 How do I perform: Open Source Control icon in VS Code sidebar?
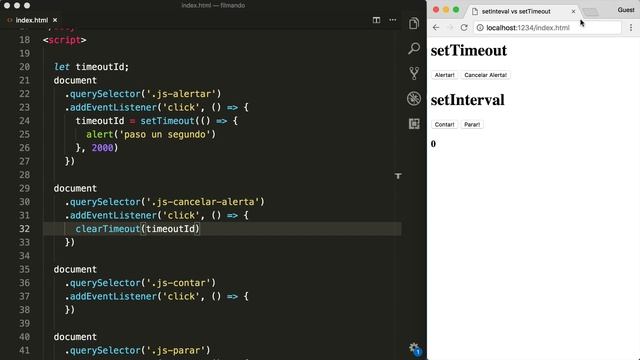(x=413, y=73)
